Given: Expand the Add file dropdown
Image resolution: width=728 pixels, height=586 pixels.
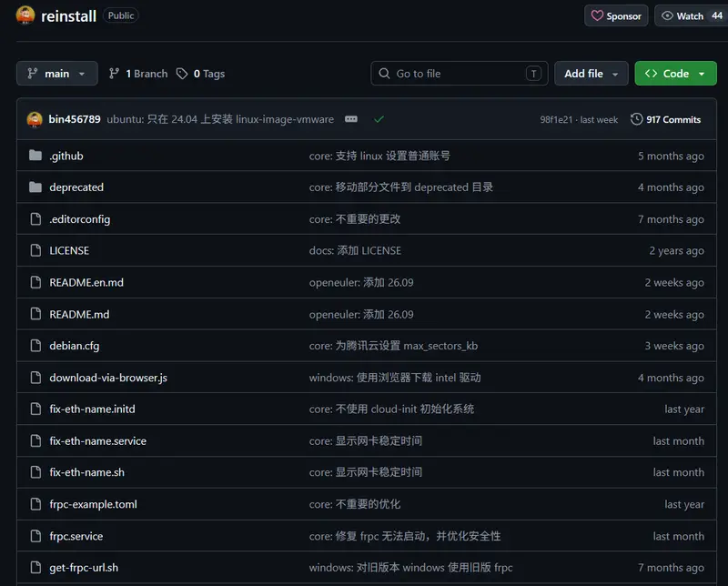Looking at the screenshot, I should [591, 74].
